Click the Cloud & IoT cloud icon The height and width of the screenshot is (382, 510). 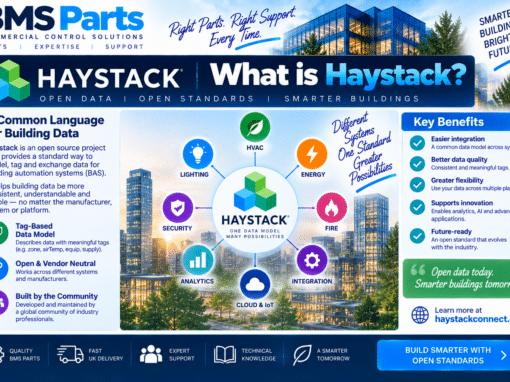click(255, 284)
